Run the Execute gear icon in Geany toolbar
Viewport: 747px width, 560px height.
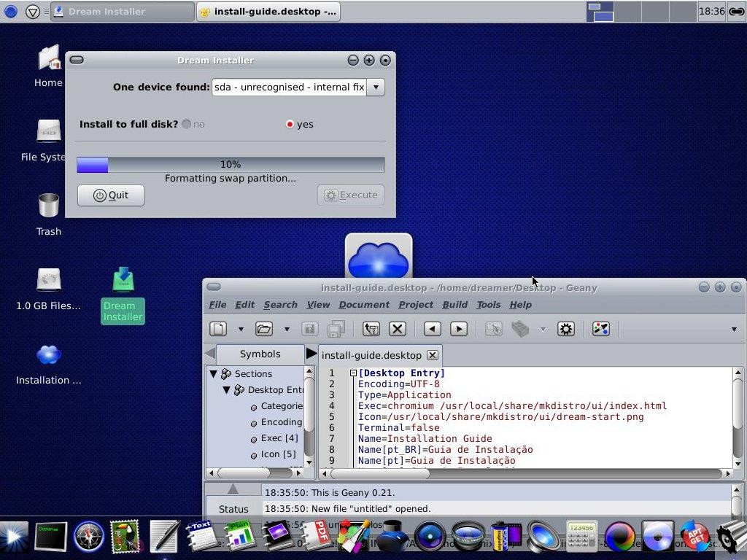coord(565,329)
